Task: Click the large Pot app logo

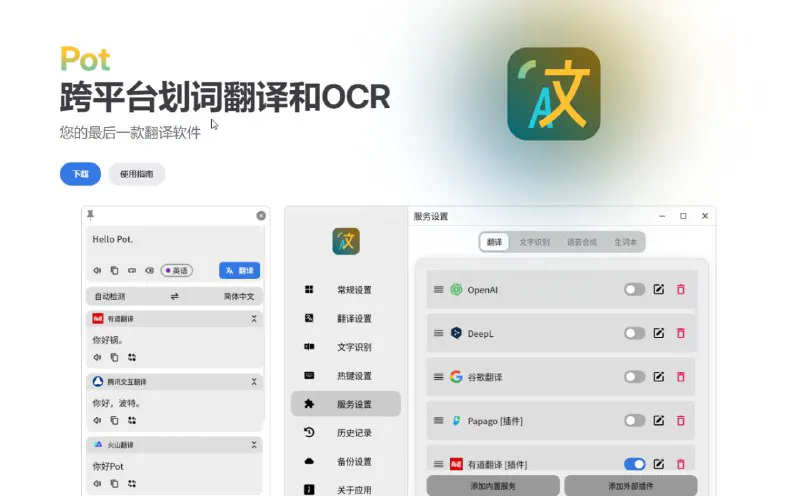Action: point(554,94)
